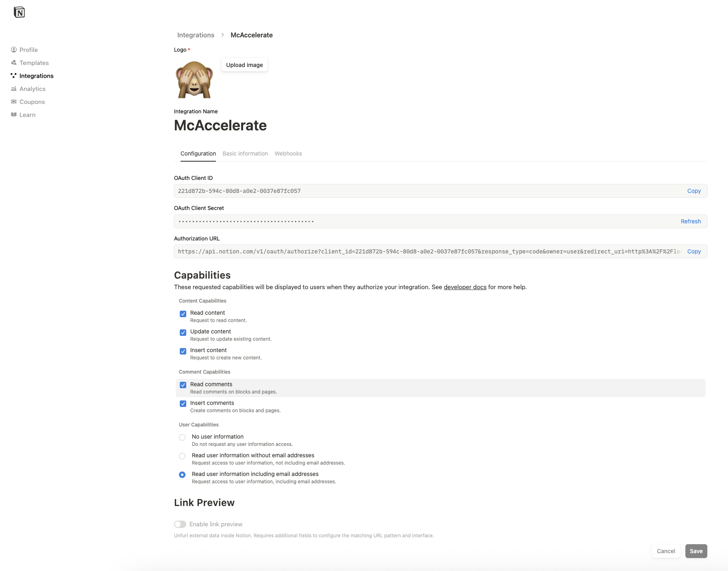
Task: Open Coupons in the sidebar
Action: tap(28, 102)
